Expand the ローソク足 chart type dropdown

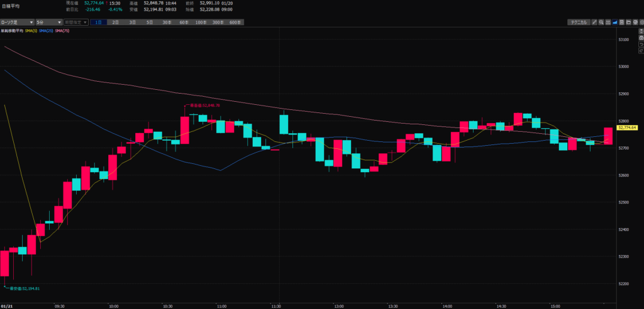[16, 22]
